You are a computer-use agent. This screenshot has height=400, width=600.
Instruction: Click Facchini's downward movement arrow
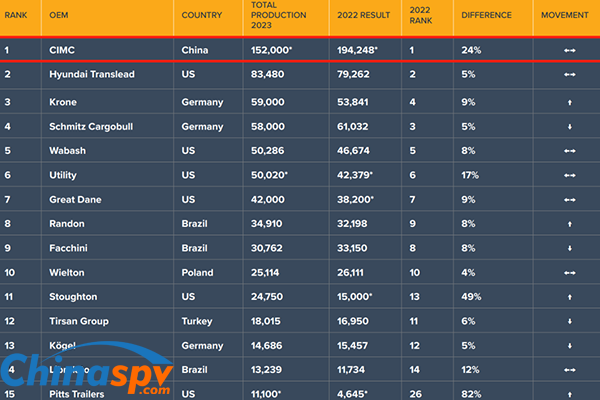tap(570, 248)
